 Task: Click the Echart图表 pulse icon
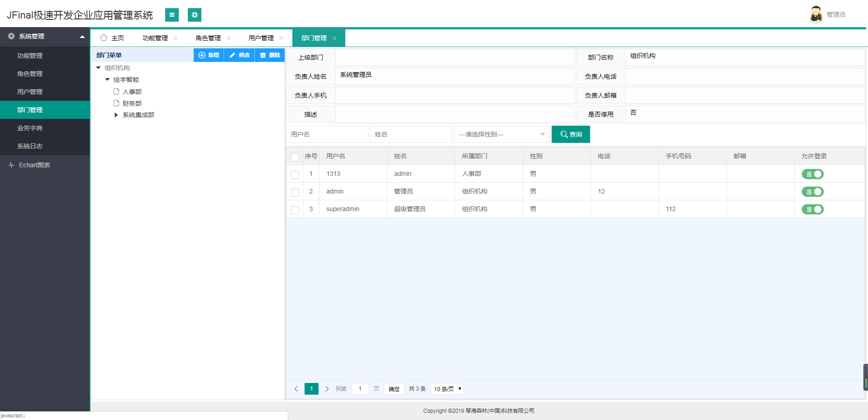click(x=11, y=165)
